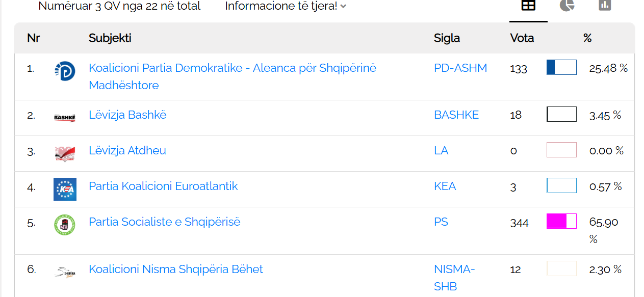
Task: Switch to the pie chart view
Action: (566, 6)
